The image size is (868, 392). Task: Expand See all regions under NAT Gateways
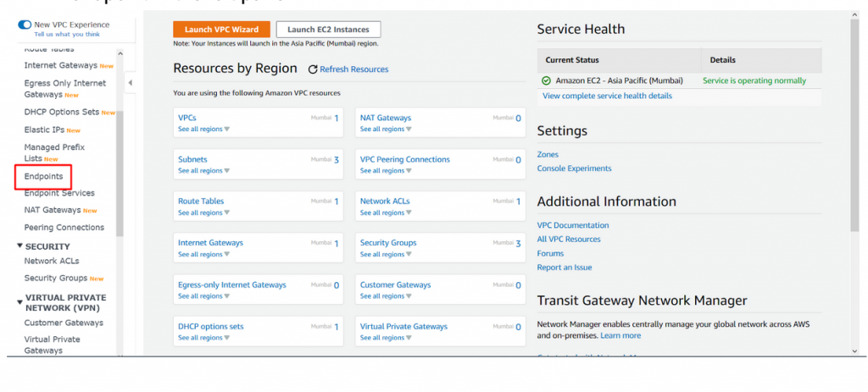tap(386, 129)
